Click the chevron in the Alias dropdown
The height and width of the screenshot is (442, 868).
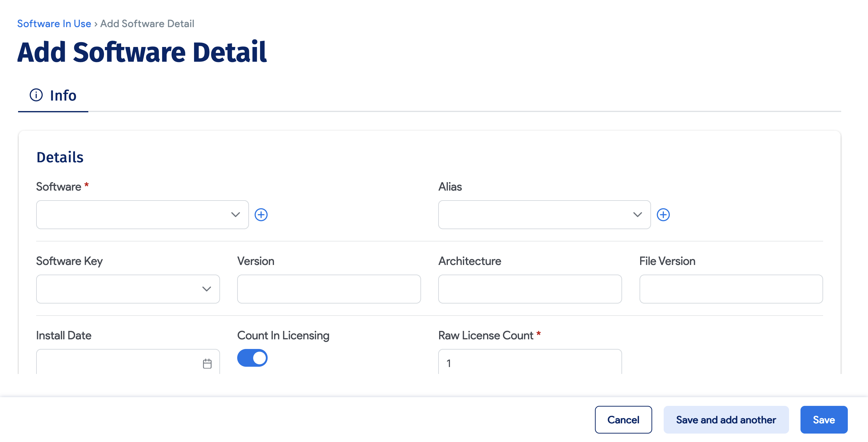click(x=637, y=214)
